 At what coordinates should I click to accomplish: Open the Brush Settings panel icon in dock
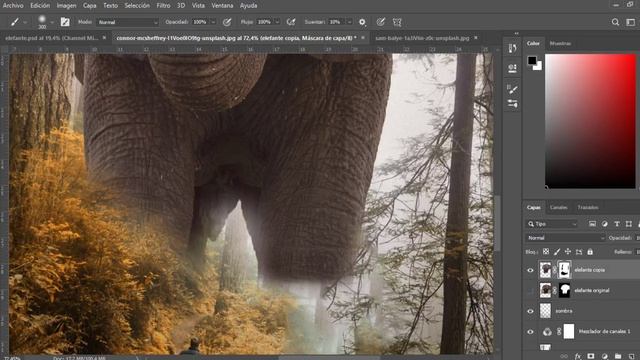point(513,89)
